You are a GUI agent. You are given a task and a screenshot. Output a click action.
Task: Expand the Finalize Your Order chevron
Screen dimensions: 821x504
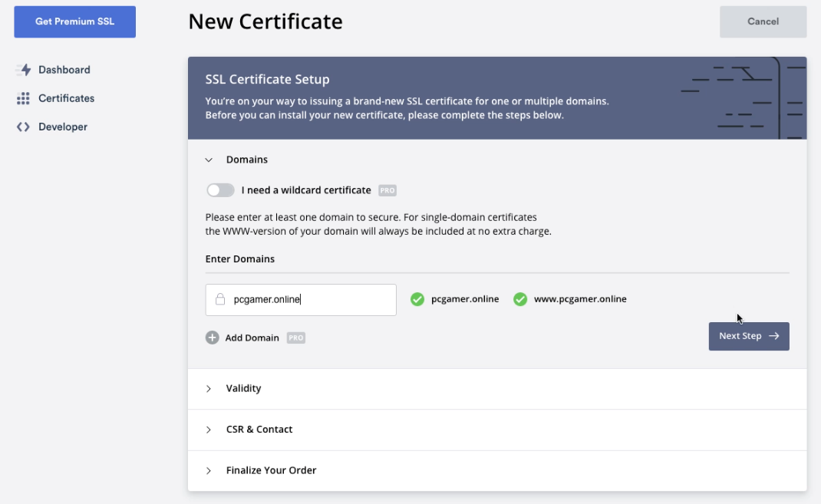[x=209, y=470]
